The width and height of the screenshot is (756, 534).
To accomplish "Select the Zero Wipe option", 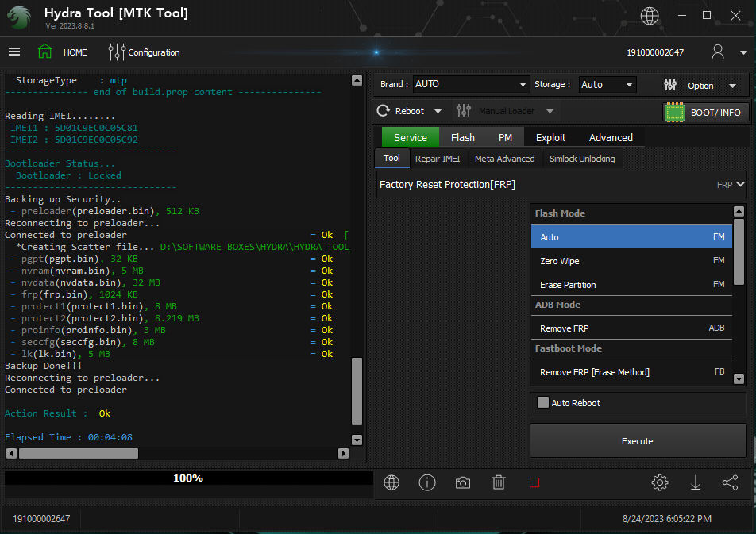I will click(x=631, y=261).
